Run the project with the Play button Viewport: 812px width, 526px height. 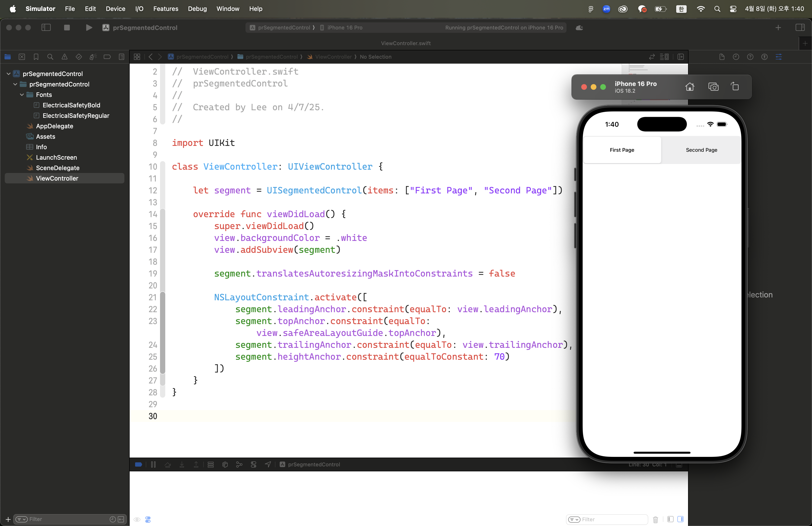click(89, 28)
